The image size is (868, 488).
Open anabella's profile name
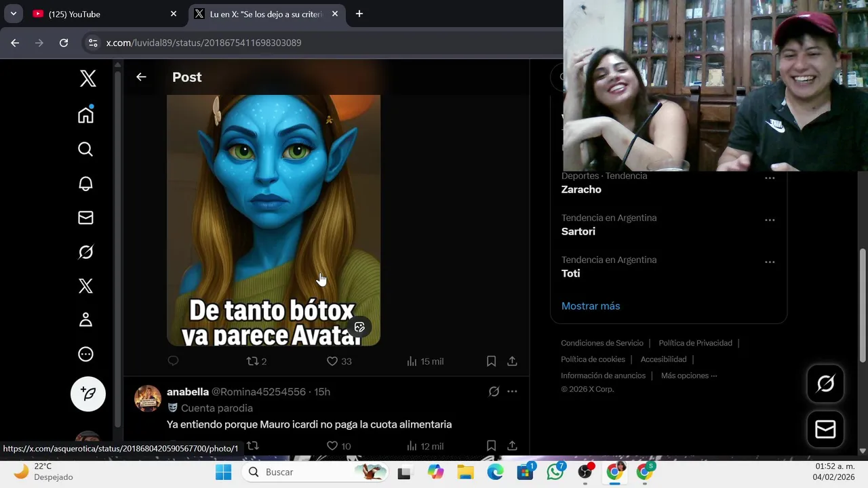188,392
